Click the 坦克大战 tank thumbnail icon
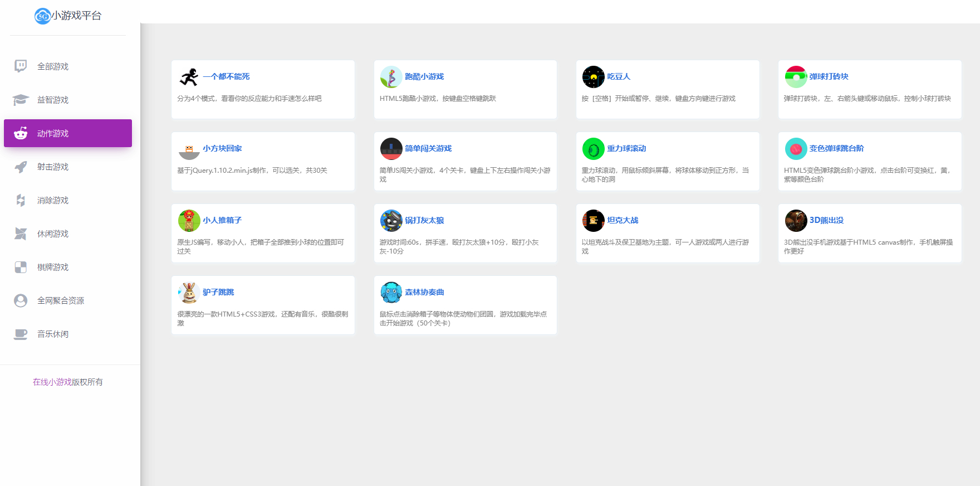980x486 pixels. coord(594,221)
